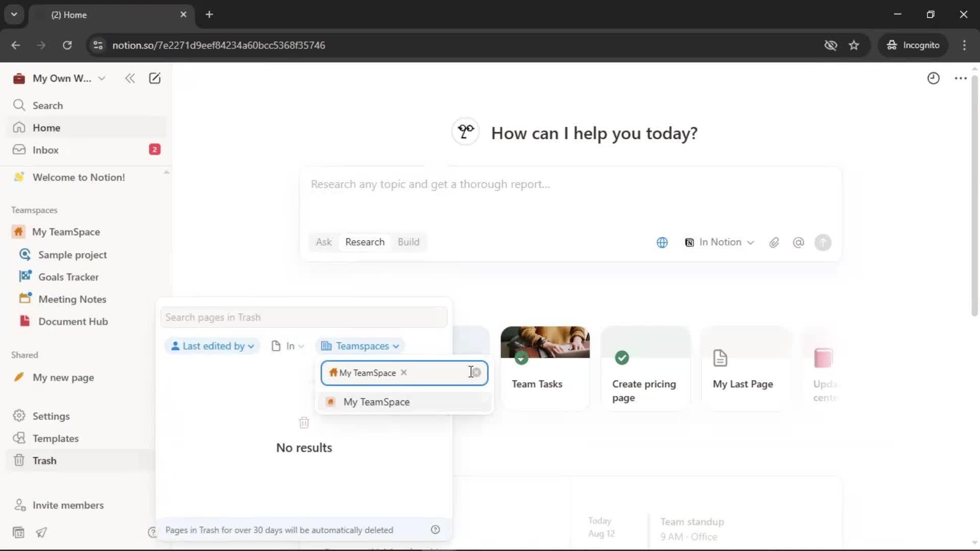
Task: Open the three-dot more options menu
Action: (961, 78)
